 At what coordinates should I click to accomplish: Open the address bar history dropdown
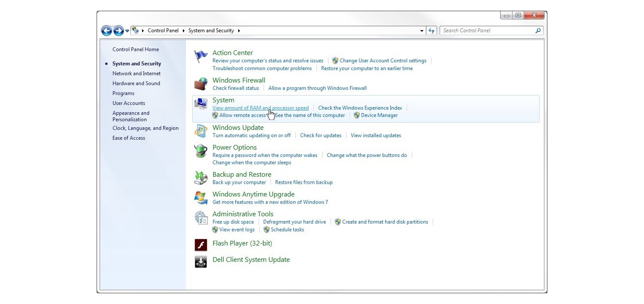point(422,31)
